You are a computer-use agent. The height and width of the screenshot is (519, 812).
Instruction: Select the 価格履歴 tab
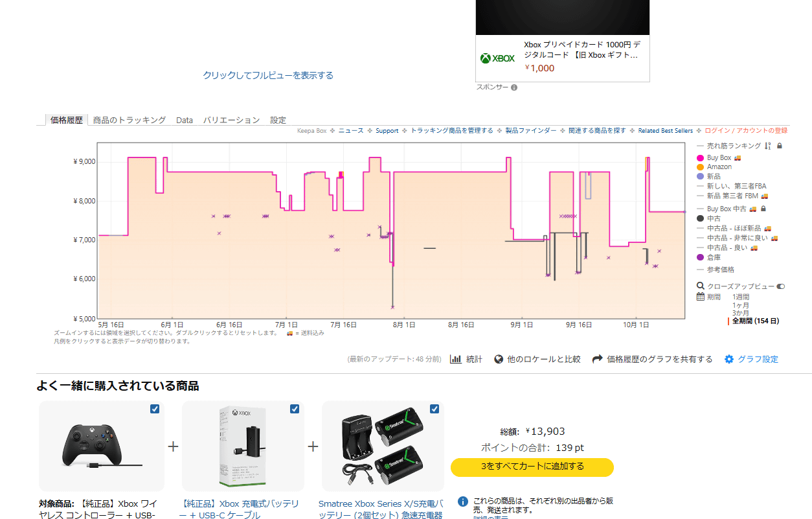(67, 120)
